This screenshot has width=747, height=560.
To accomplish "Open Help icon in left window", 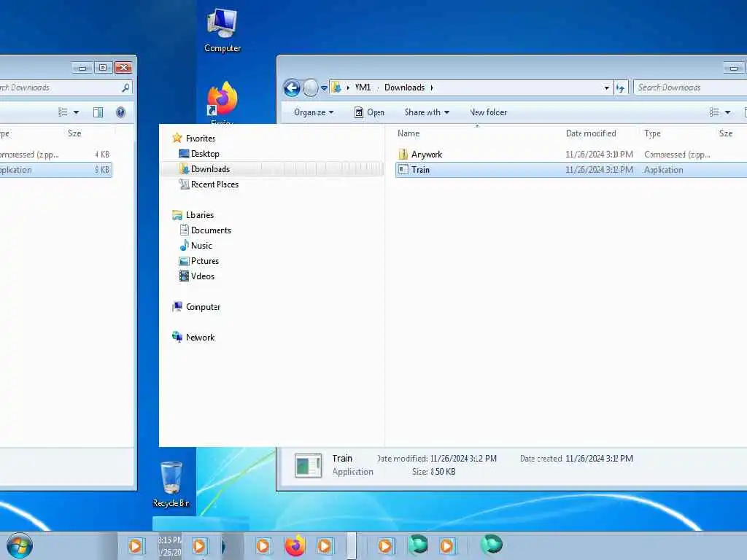I will click(x=120, y=112).
